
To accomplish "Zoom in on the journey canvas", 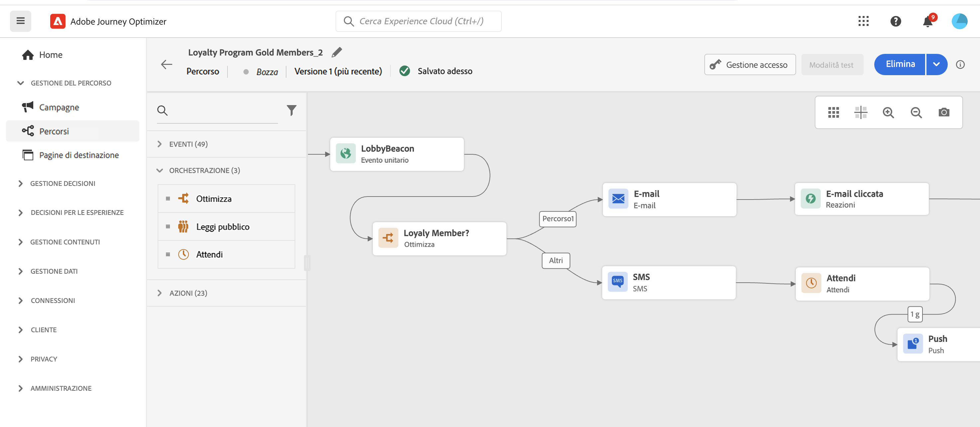I will tap(888, 112).
